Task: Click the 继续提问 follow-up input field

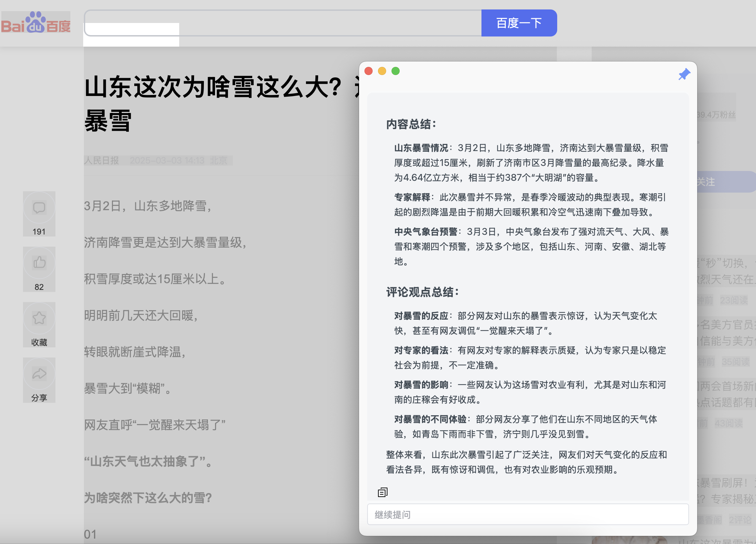Action: tap(528, 514)
